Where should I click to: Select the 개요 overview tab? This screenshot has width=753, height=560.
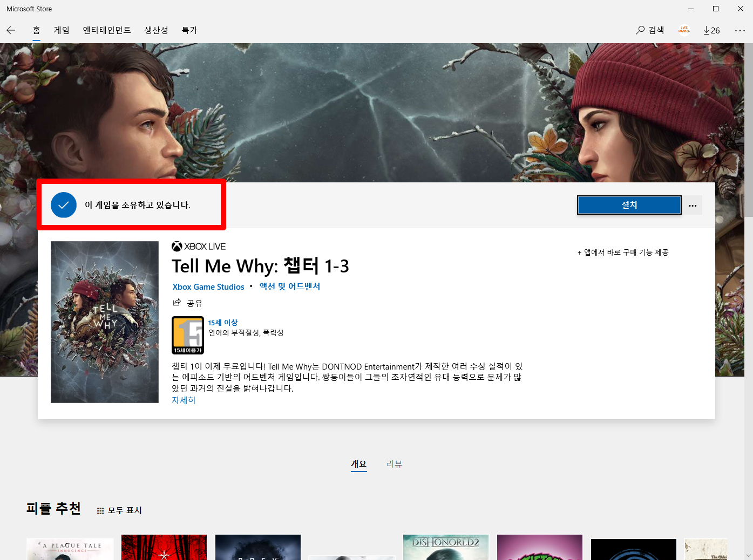(x=358, y=464)
